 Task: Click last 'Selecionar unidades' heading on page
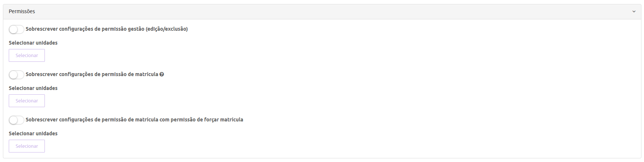pyautogui.click(x=33, y=133)
